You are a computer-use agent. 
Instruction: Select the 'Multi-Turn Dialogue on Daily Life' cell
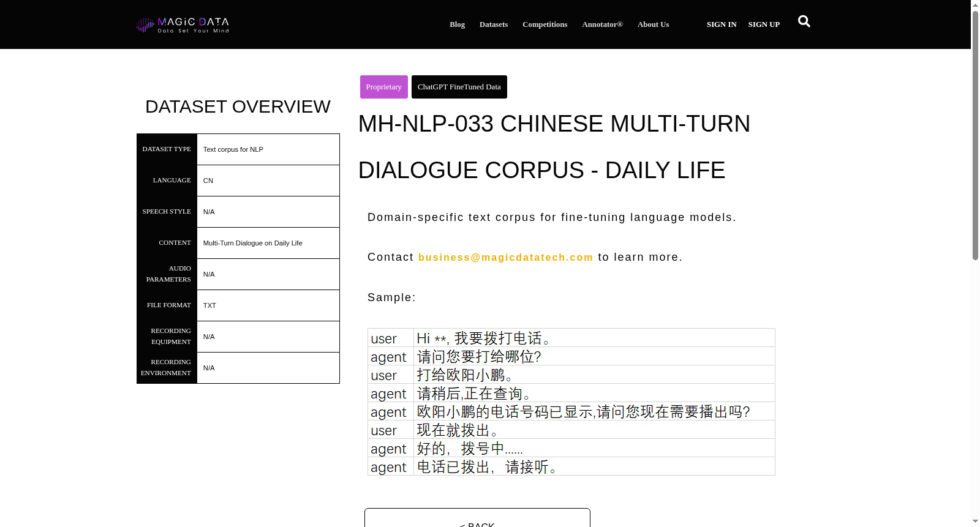coord(268,243)
